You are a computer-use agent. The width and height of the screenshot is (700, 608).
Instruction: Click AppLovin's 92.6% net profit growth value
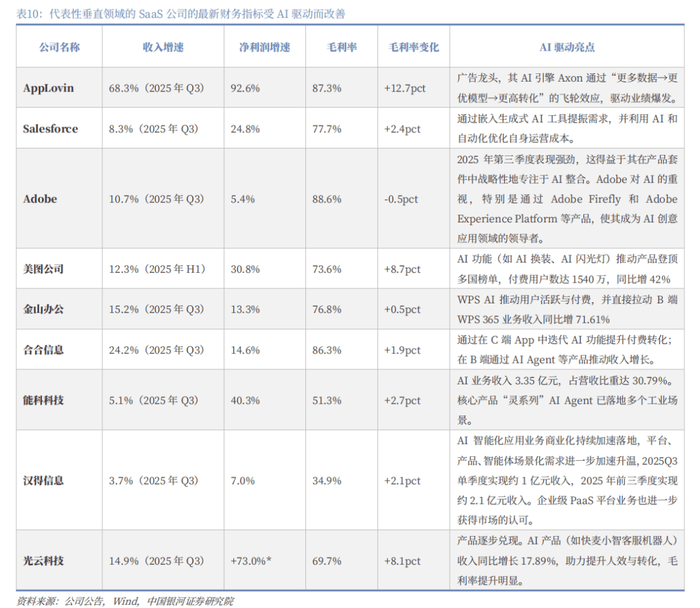245,88
